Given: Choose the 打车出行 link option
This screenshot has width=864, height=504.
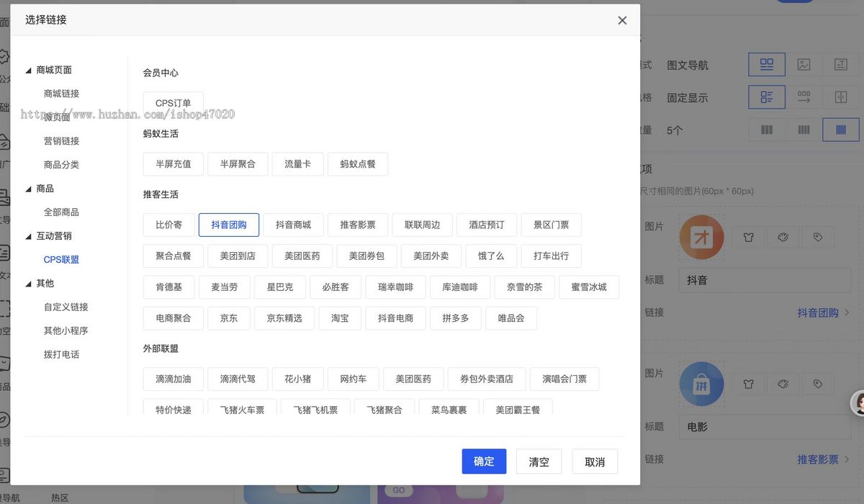Looking at the screenshot, I should click(552, 256).
